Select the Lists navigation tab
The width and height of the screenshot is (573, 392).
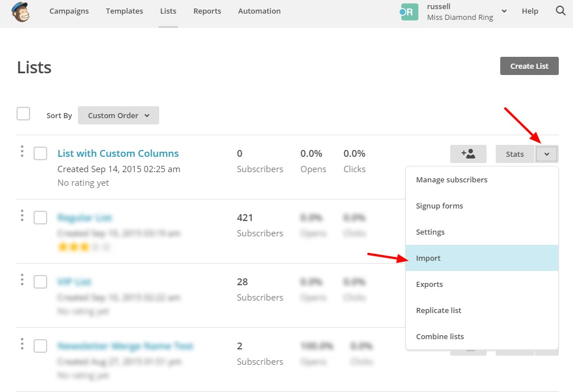pos(168,11)
